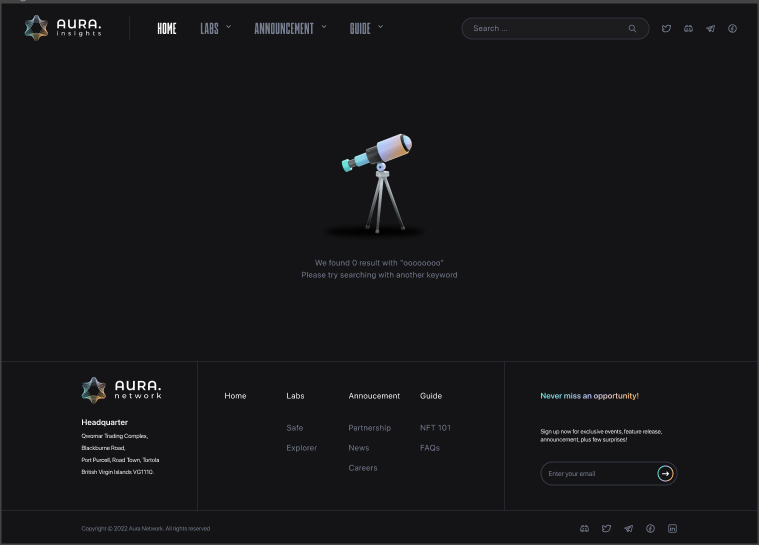Open the footer Annoucement link
Image resolution: width=759 pixels, height=545 pixels.
(x=374, y=396)
